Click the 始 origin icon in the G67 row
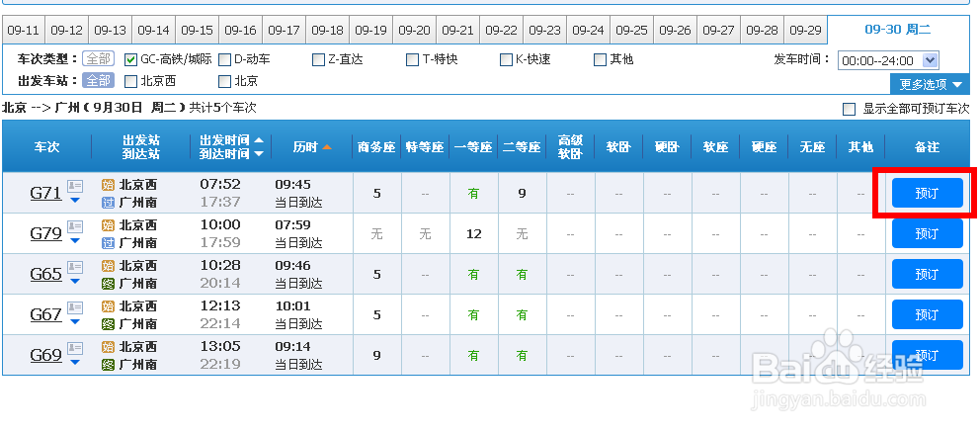Viewport: 980px width, 433px height. pyautogui.click(x=108, y=306)
